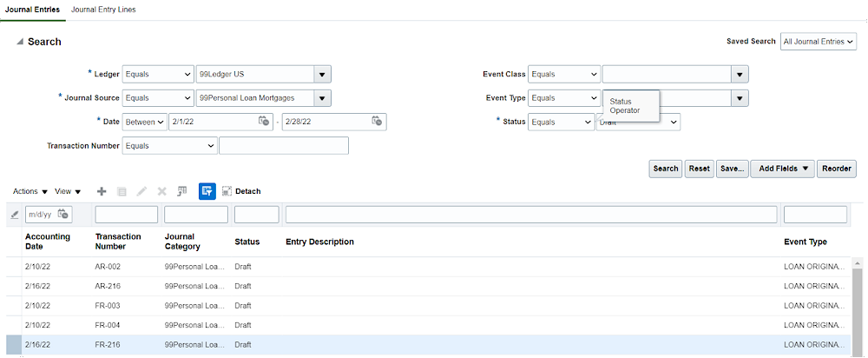868x358 pixels.
Task: Open Ledger operator Equals dropdown
Action: click(x=158, y=74)
